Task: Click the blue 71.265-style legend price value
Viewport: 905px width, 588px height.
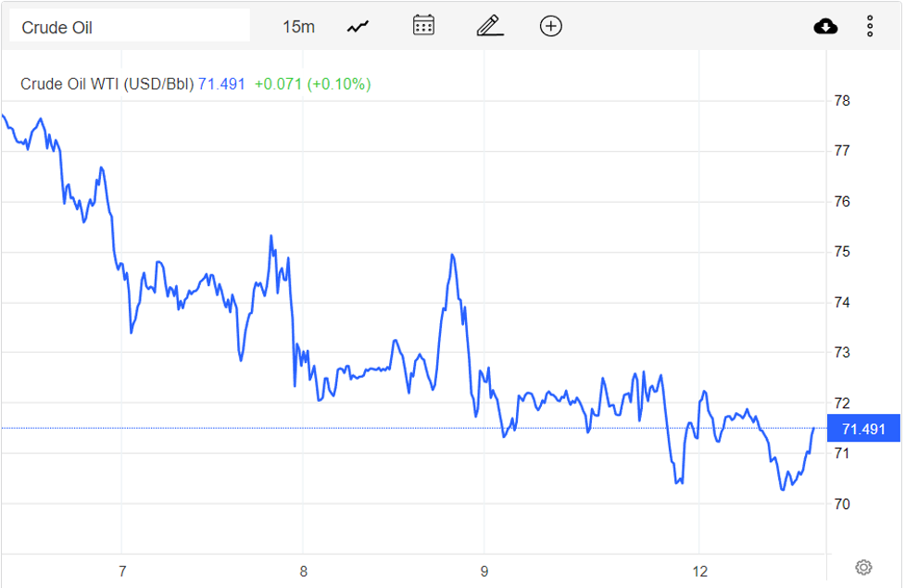Action: [222, 84]
